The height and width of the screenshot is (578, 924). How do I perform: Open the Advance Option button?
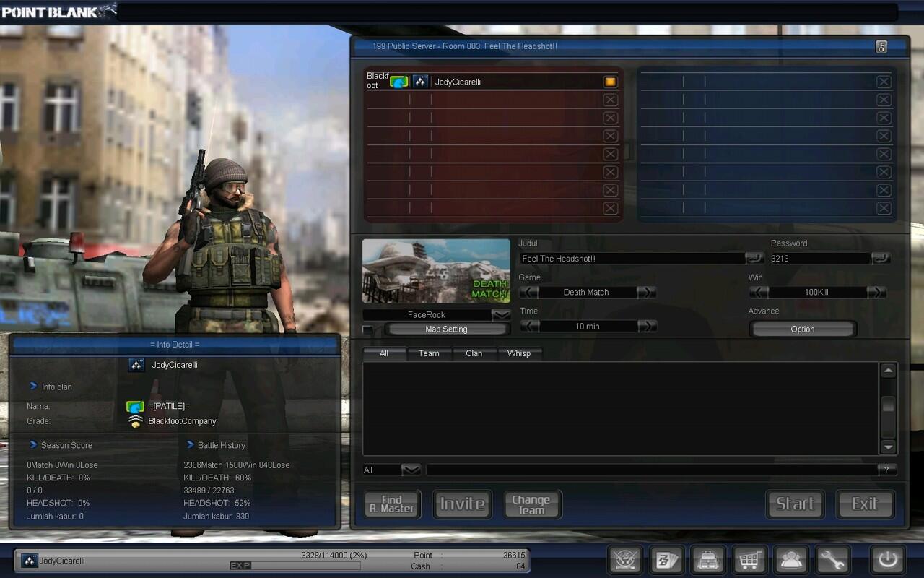(x=803, y=329)
